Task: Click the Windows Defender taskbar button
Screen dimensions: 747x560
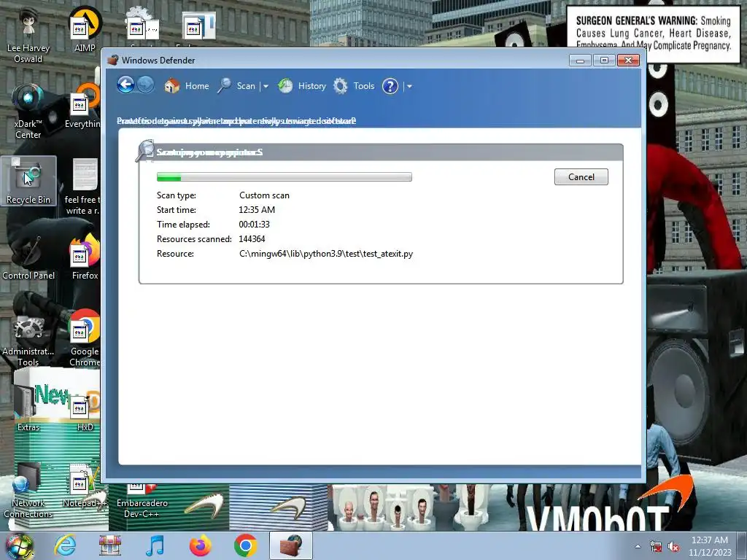Action: pos(291,545)
